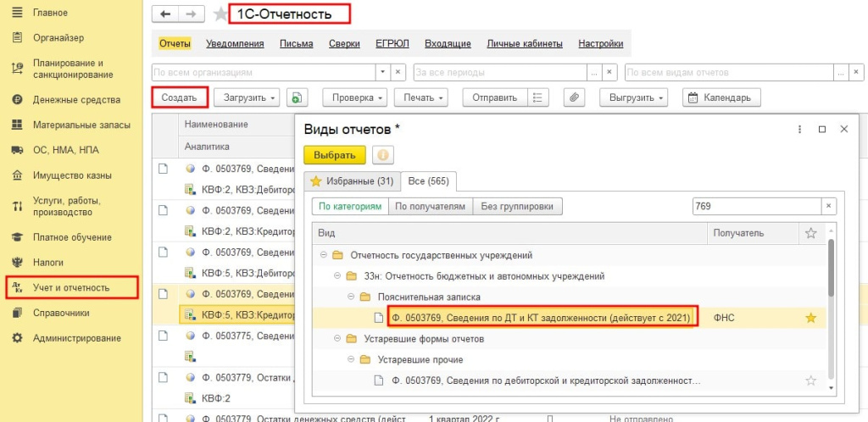Click the Налоги emblem icon

click(x=17, y=262)
